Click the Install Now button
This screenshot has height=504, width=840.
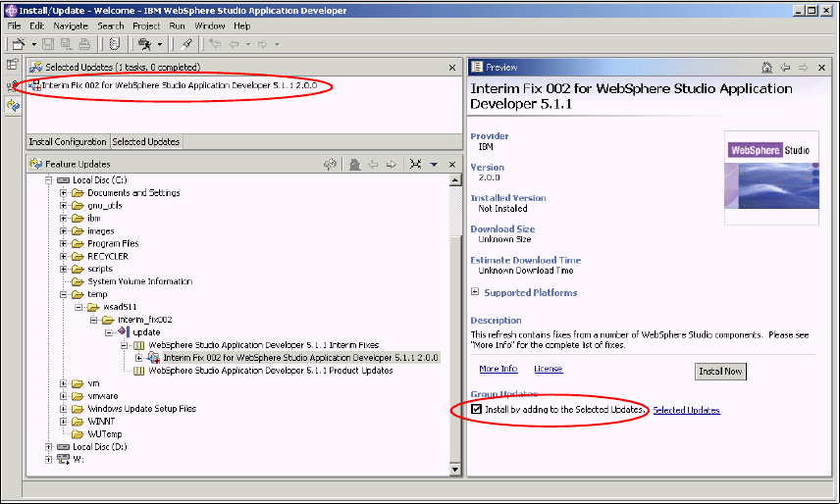(720, 372)
